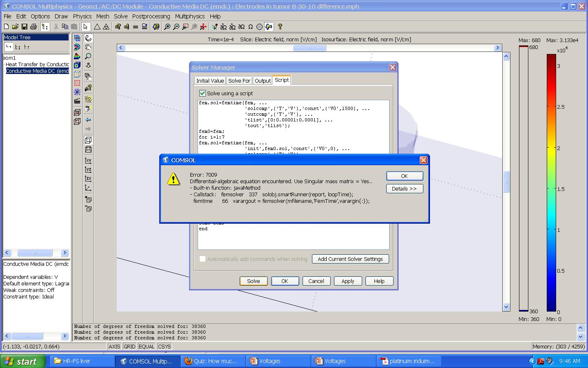The image size is (588, 368).
Task: Toggle the CSYS status bar button
Action: [165, 346]
